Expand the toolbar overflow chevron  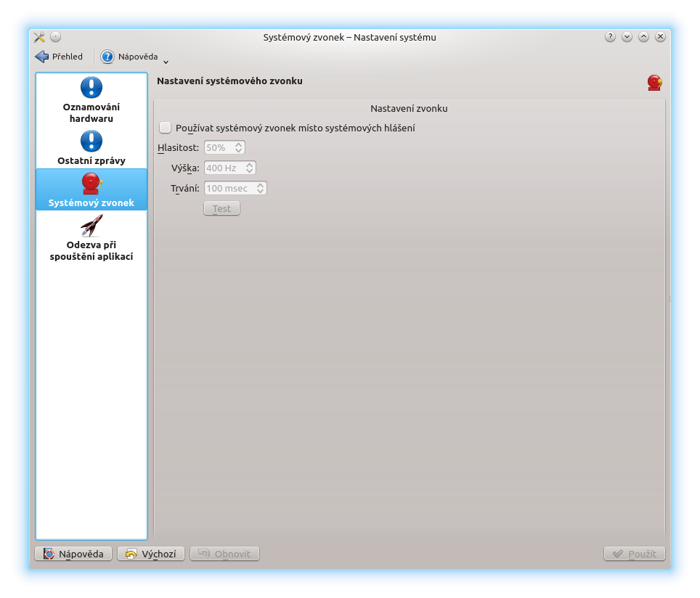pyautogui.click(x=166, y=62)
